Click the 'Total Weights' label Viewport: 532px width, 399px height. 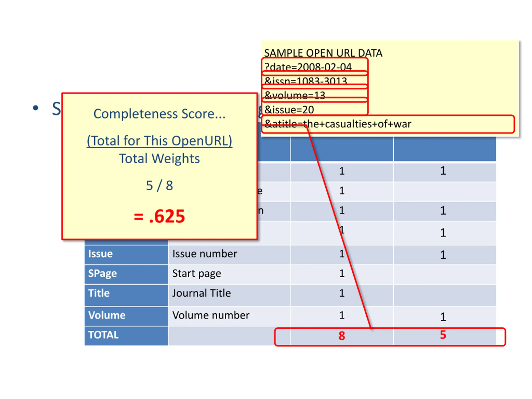tap(159, 159)
